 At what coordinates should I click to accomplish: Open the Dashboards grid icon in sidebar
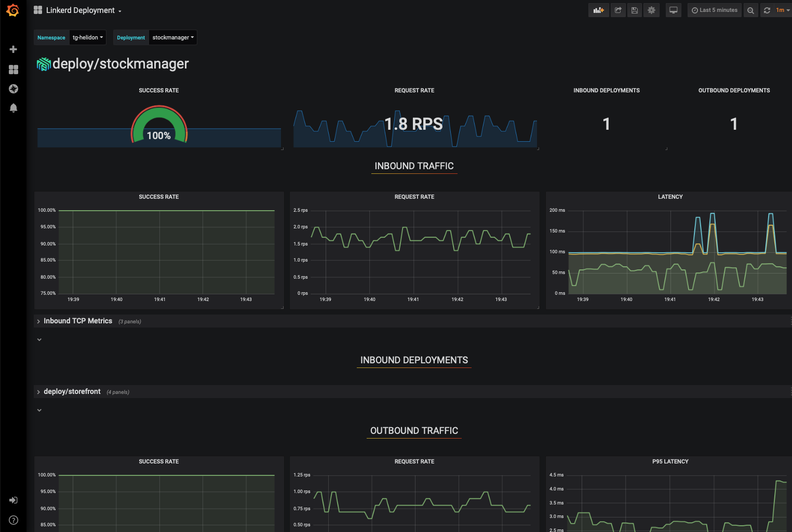[x=14, y=70]
